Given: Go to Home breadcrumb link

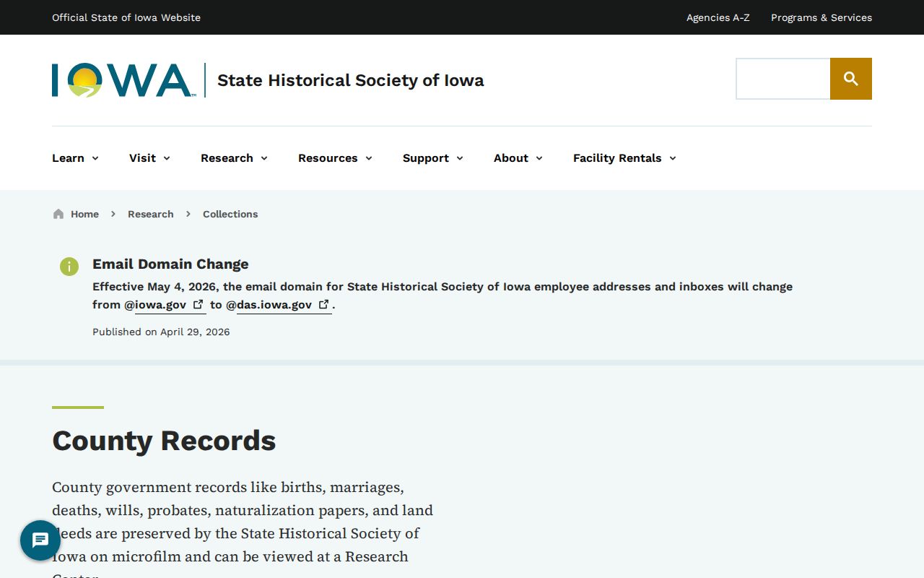Looking at the screenshot, I should click(x=84, y=214).
